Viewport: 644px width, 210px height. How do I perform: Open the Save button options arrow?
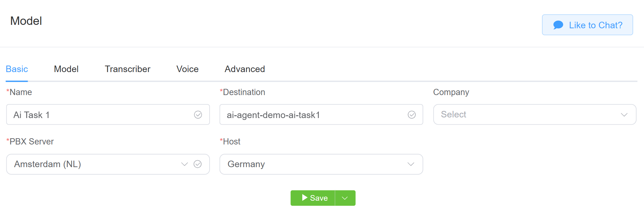pos(345,198)
